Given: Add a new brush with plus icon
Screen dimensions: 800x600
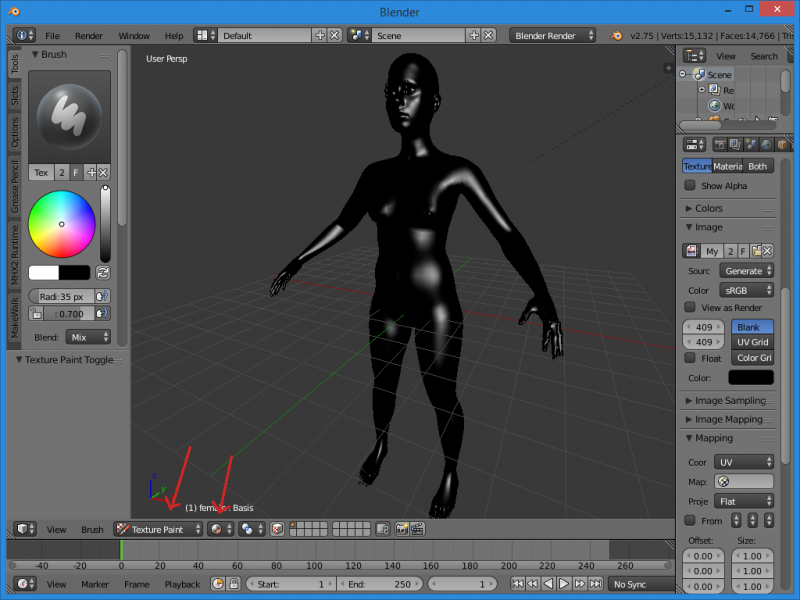Looking at the screenshot, I should pyautogui.click(x=90, y=173).
